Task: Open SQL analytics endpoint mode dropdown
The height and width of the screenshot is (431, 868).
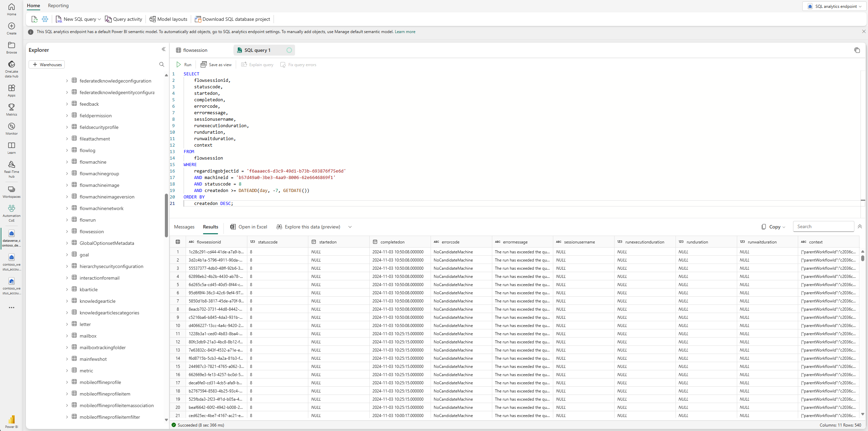Action: click(x=836, y=6)
